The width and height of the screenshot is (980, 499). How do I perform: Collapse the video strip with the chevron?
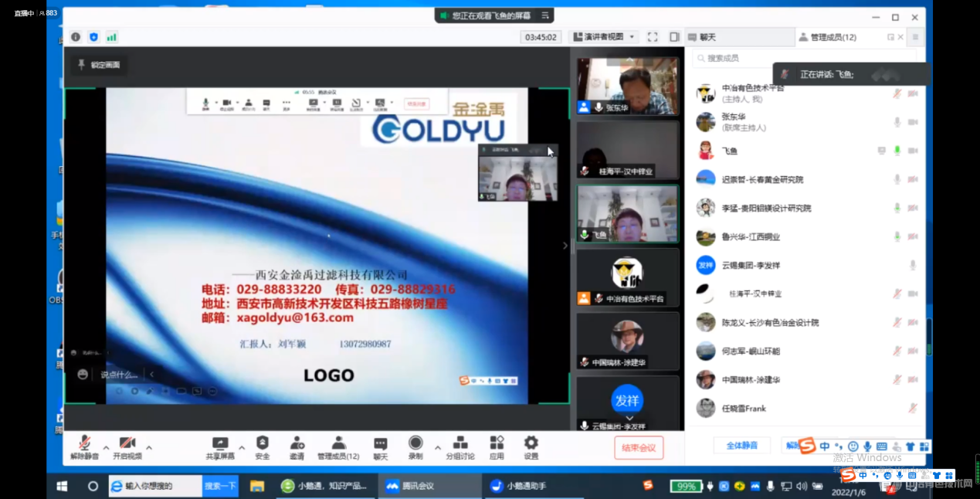tap(565, 246)
